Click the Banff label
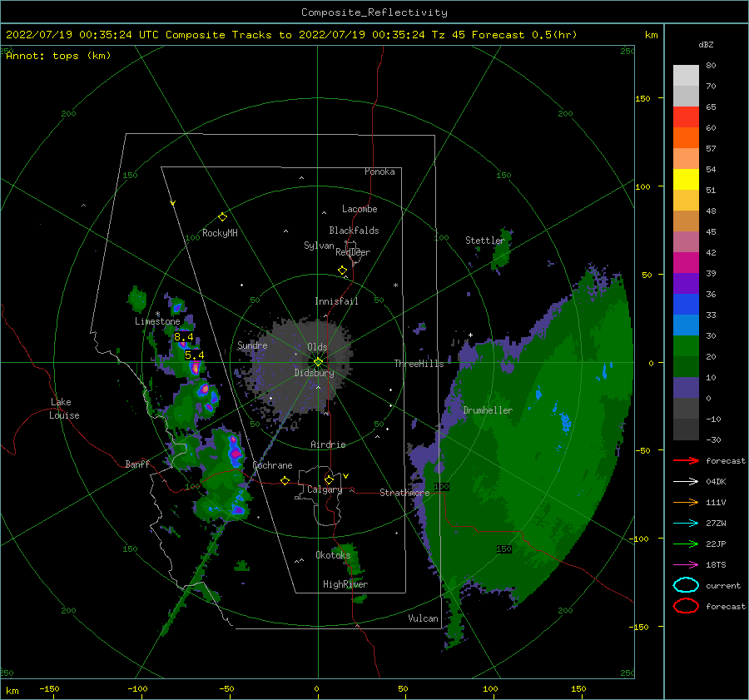 (x=137, y=464)
